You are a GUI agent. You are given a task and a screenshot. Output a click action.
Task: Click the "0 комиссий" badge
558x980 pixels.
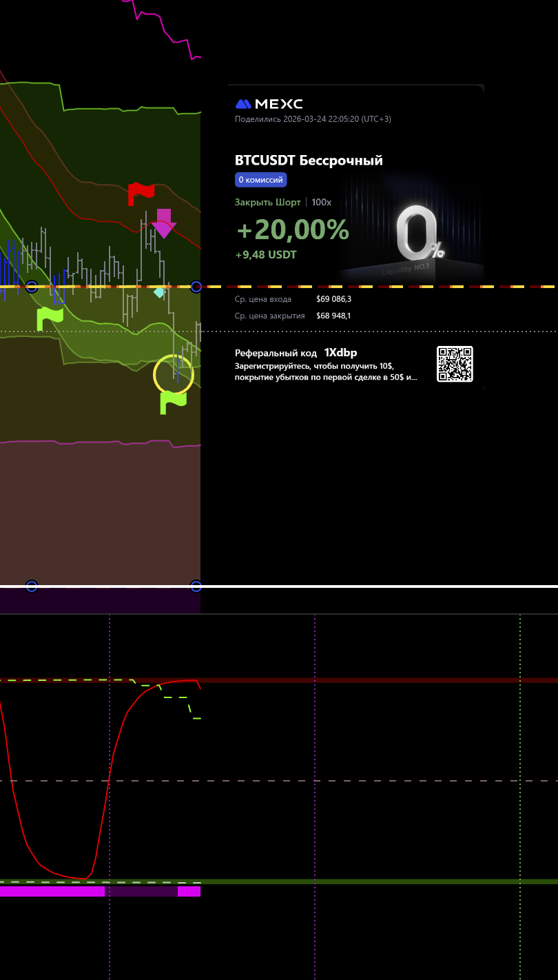(260, 180)
